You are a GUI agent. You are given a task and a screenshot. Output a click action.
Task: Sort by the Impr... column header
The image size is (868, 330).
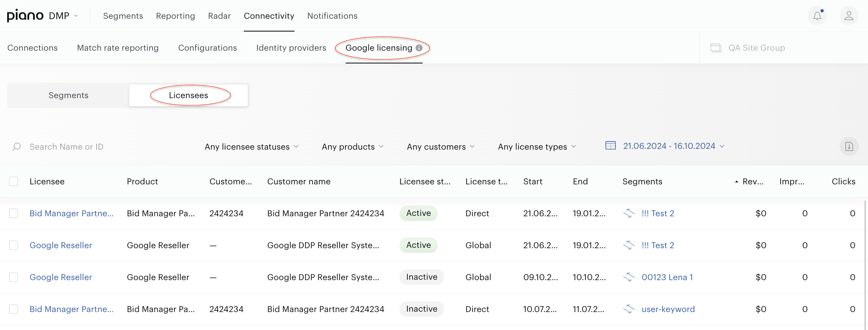pos(792,182)
